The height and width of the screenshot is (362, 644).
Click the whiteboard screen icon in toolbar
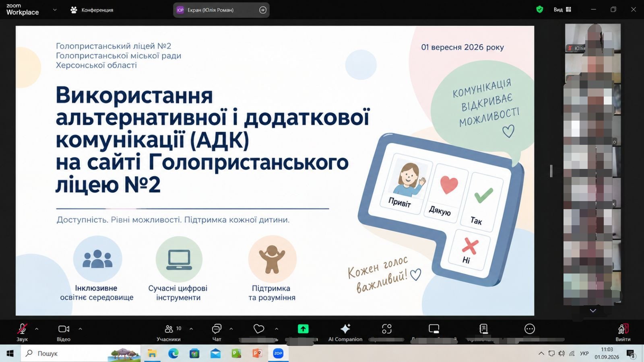434,329
